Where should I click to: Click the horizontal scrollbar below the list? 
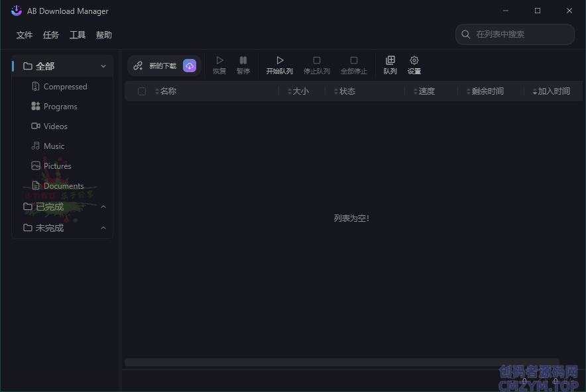tap(341, 362)
